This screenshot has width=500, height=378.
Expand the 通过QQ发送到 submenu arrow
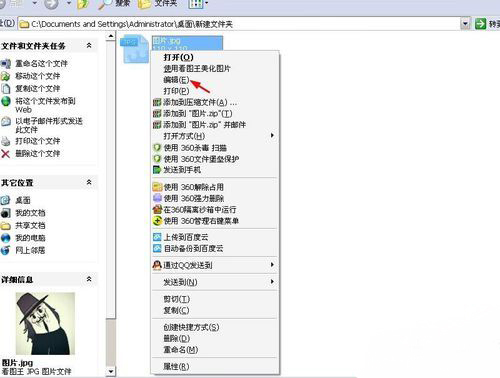[272, 265]
